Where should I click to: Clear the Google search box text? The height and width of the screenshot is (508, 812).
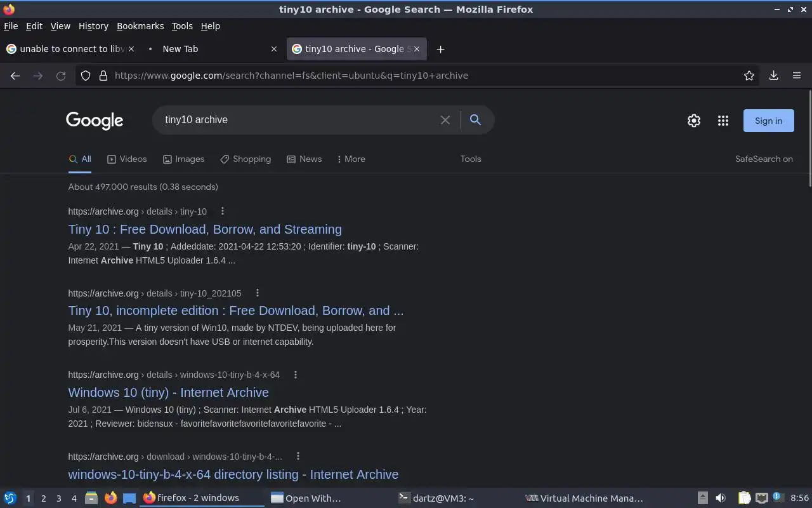click(445, 120)
